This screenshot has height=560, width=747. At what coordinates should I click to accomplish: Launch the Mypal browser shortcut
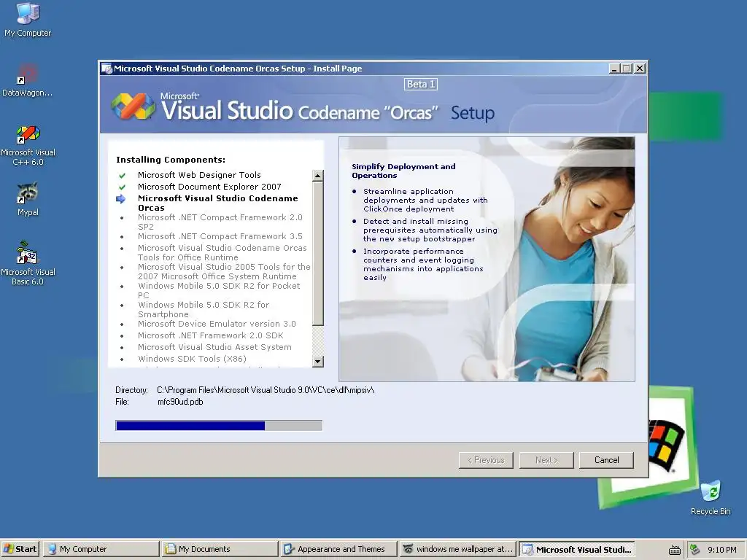point(28,199)
